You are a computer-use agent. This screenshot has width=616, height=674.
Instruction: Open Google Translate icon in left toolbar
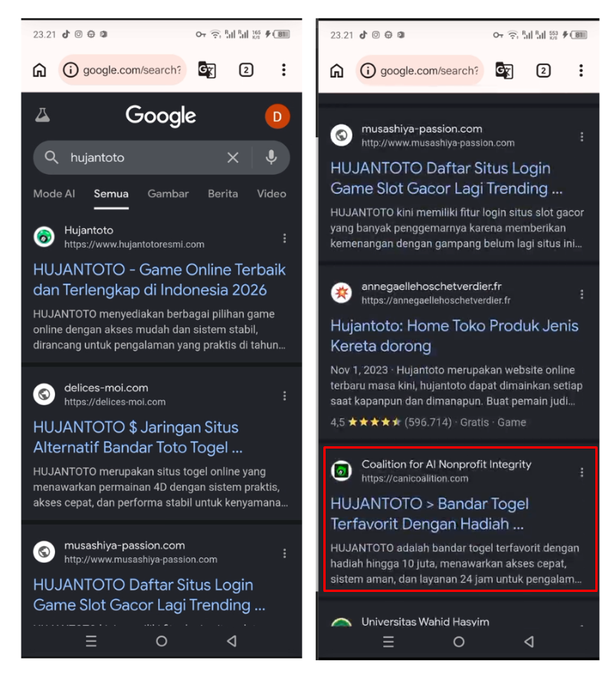[x=207, y=70]
